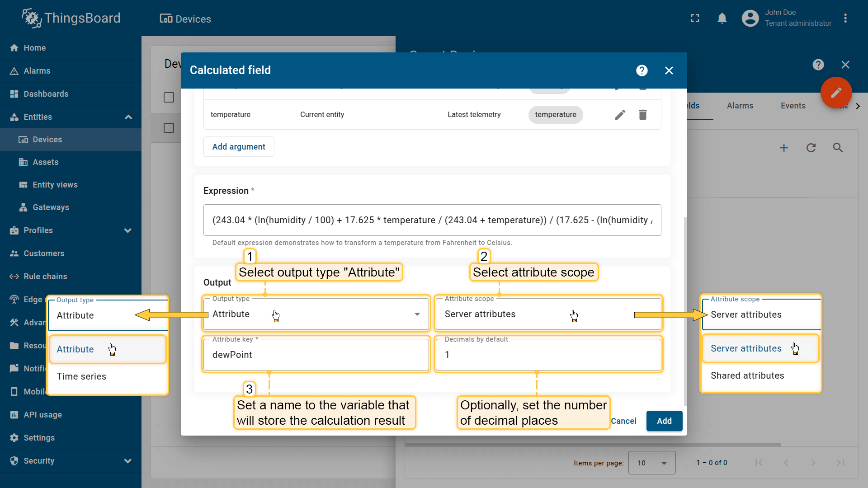
Task: Change the Items per page dropdown
Action: tap(651, 463)
